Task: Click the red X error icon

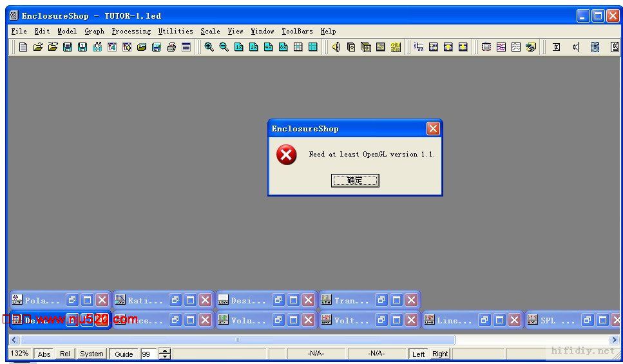Action: coord(287,155)
